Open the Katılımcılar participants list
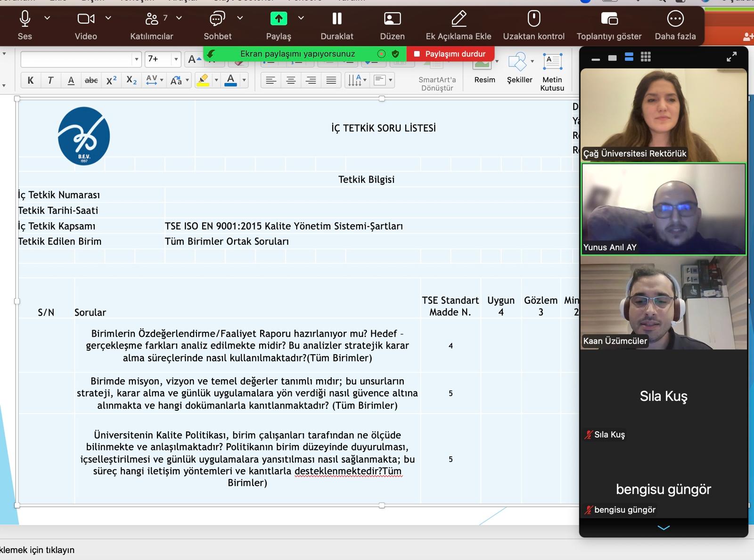This screenshot has width=754, height=560. pyautogui.click(x=152, y=19)
